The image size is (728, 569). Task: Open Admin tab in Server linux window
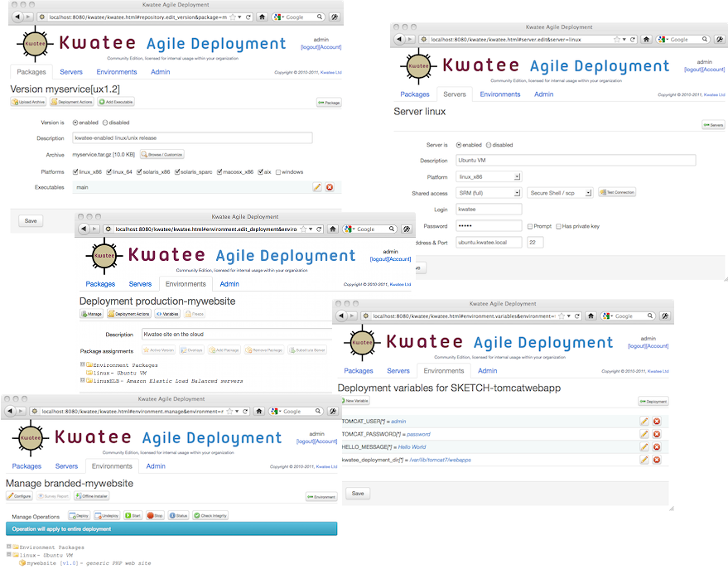coord(543,94)
